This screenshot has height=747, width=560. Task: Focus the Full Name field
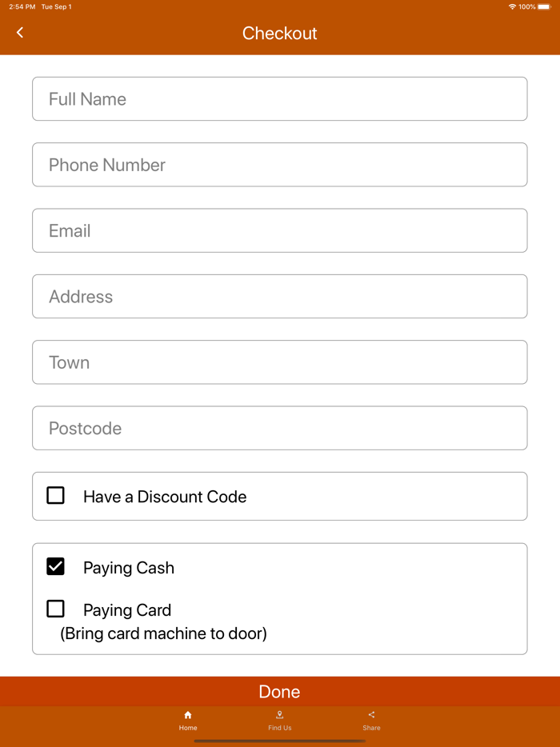tap(279, 99)
